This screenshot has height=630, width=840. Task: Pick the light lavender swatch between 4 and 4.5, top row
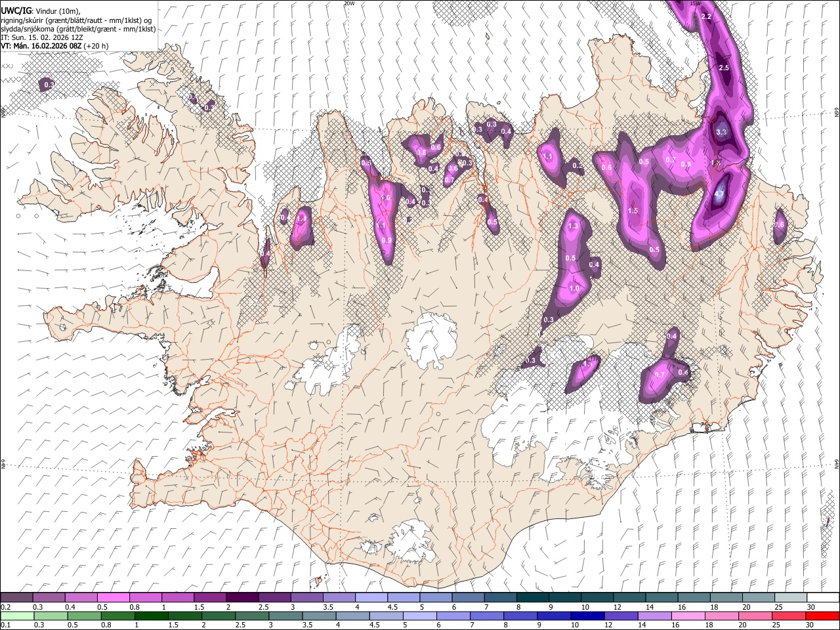point(371,598)
